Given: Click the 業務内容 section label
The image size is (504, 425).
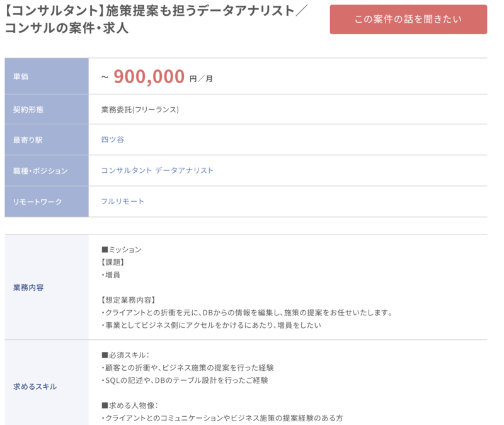Looking at the screenshot, I should (29, 288).
